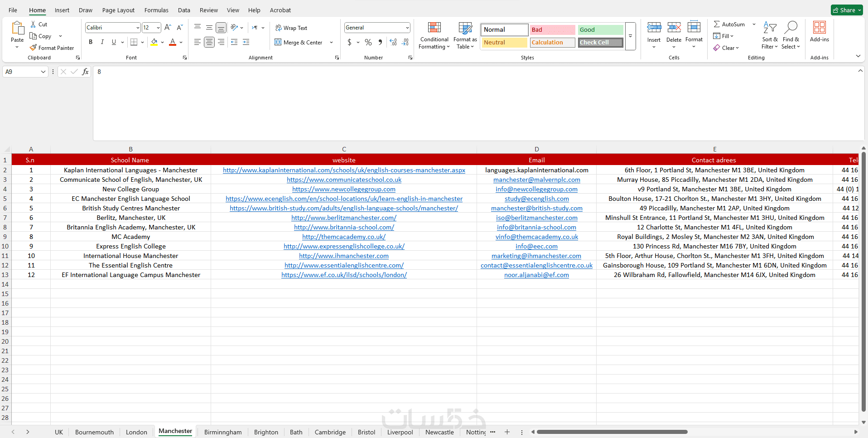
Task: Toggle Wrap Text on the cell
Action: click(x=291, y=28)
